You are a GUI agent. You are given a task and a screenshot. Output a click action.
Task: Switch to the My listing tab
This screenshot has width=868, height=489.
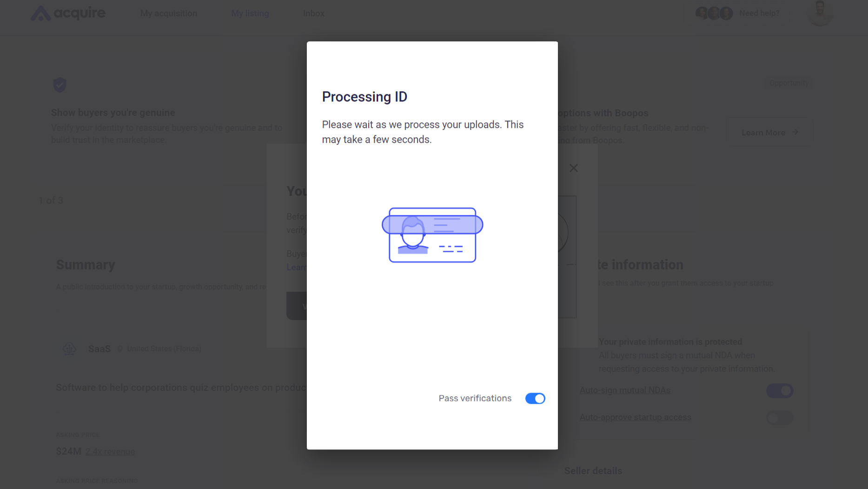click(250, 13)
